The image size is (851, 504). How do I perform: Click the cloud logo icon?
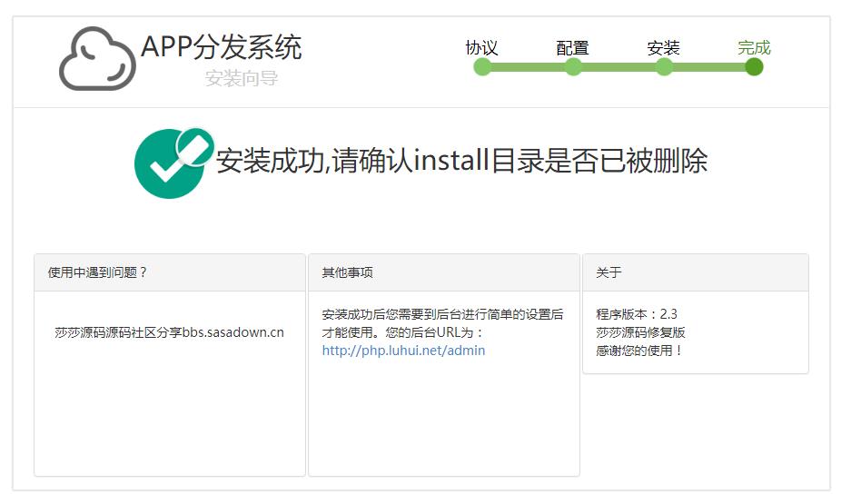click(x=97, y=59)
